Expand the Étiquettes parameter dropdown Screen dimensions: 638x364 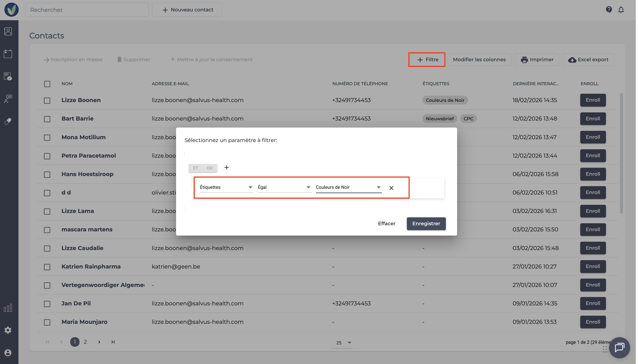tap(227, 187)
